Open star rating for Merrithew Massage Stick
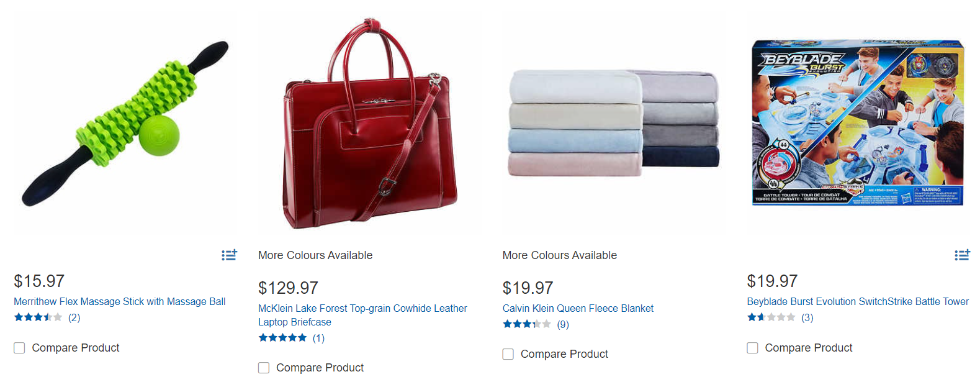This screenshot has width=980, height=387. point(38,317)
